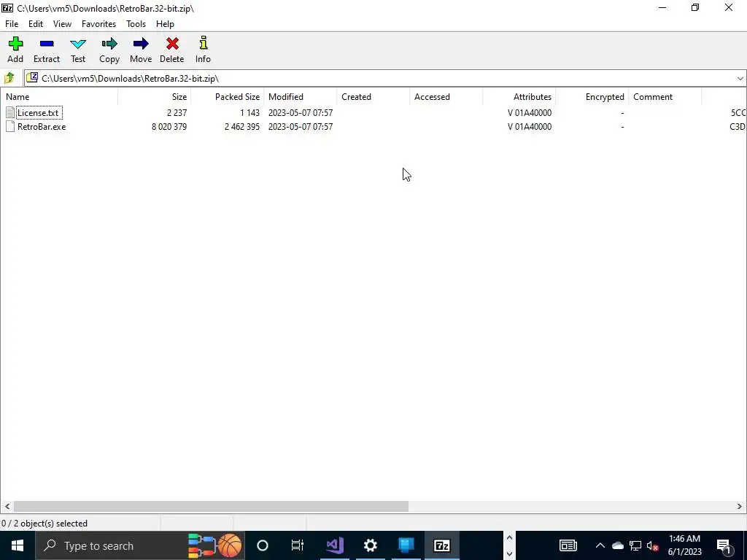Click packed size value 2 462 395
Viewport: 747px width, 560px height.
click(x=242, y=127)
